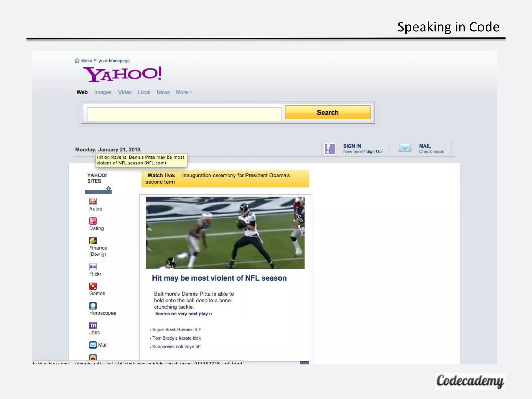
Task: Click the yellow Search button
Action: [x=328, y=112]
